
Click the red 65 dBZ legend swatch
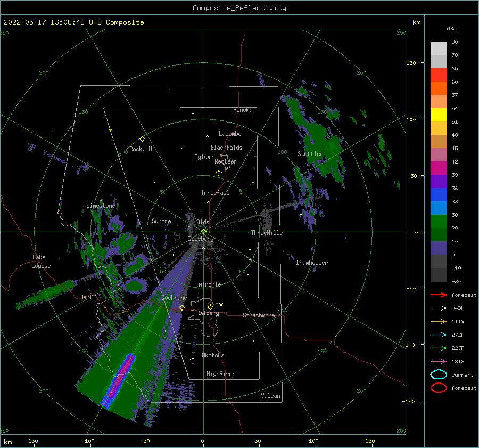[439, 75]
